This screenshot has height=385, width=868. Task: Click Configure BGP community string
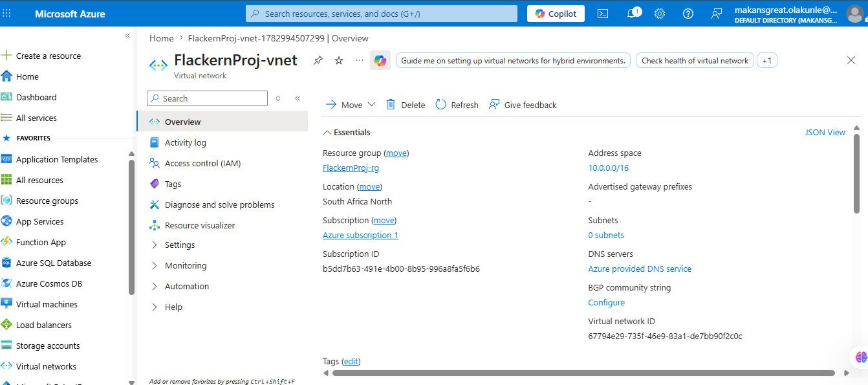click(x=606, y=302)
